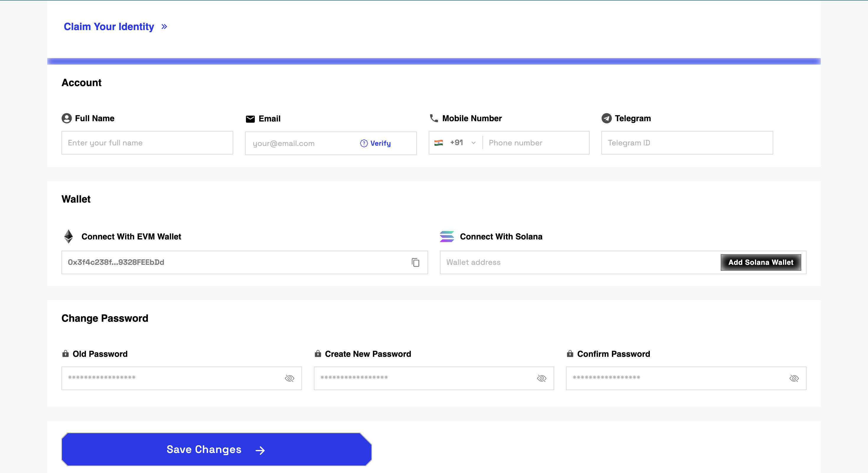Click the Full Name person icon

[67, 119]
